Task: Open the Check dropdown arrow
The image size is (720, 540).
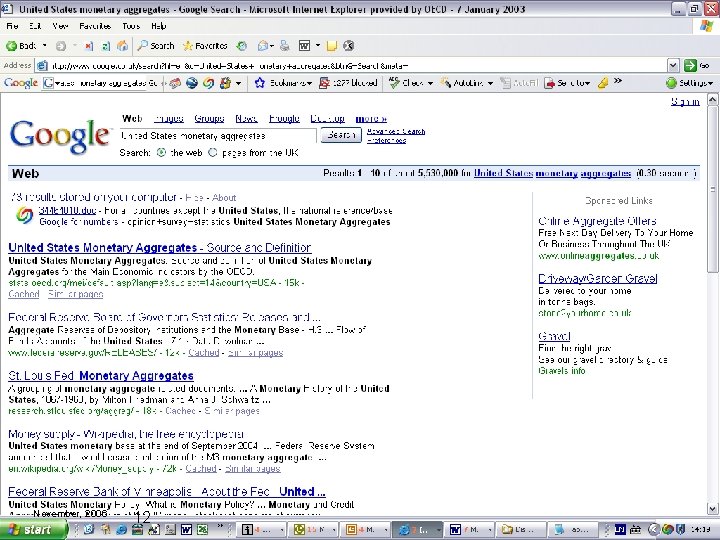Action: (430, 83)
